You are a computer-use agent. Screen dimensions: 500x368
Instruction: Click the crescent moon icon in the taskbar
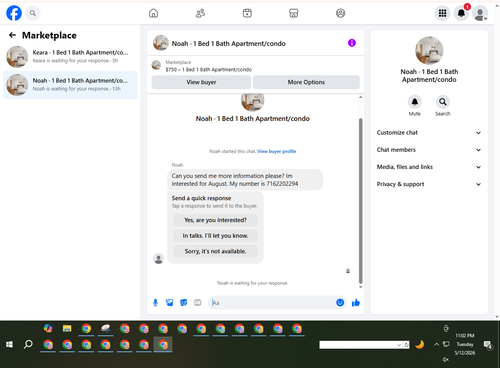pyautogui.click(x=420, y=344)
